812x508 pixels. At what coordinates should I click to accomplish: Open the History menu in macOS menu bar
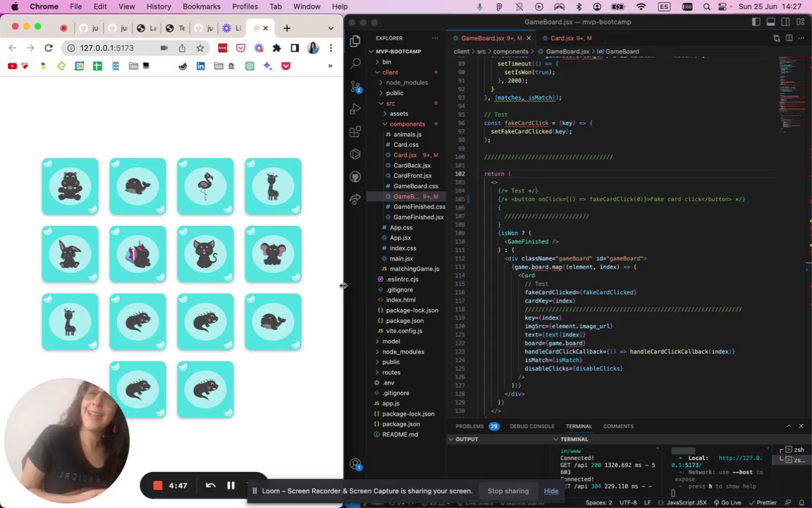tap(159, 7)
